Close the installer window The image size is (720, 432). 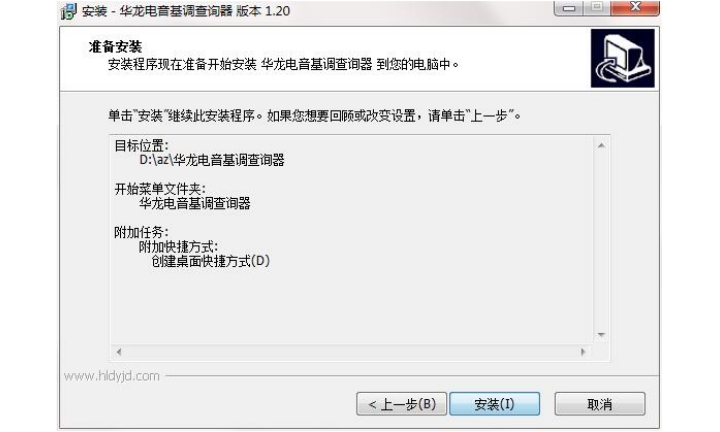point(635,8)
